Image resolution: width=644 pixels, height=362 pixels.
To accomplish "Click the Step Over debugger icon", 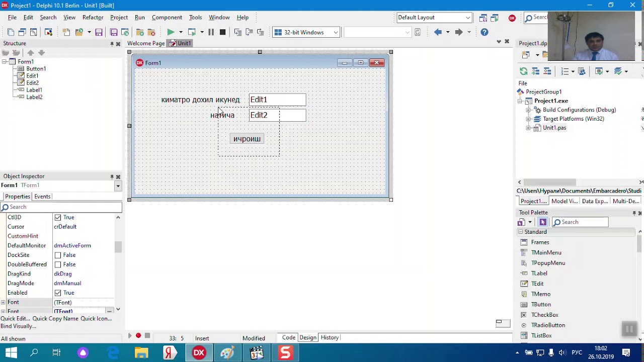I will (249, 32).
